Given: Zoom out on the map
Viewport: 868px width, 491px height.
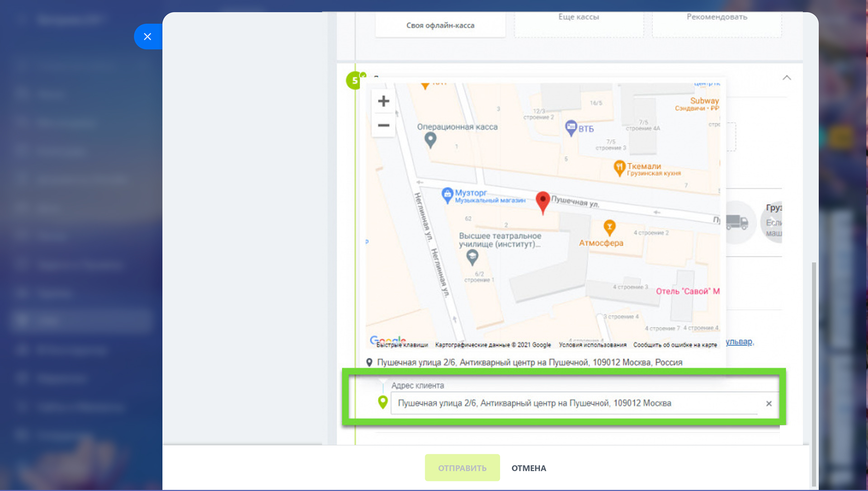Looking at the screenshot, I should (x=383, y=125).
